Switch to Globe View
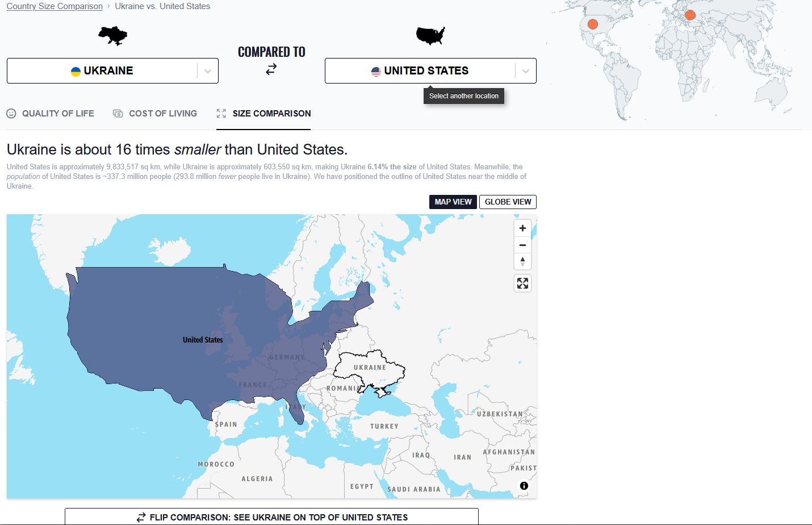Viewport: 812px width, 525px height. (508, 202)
